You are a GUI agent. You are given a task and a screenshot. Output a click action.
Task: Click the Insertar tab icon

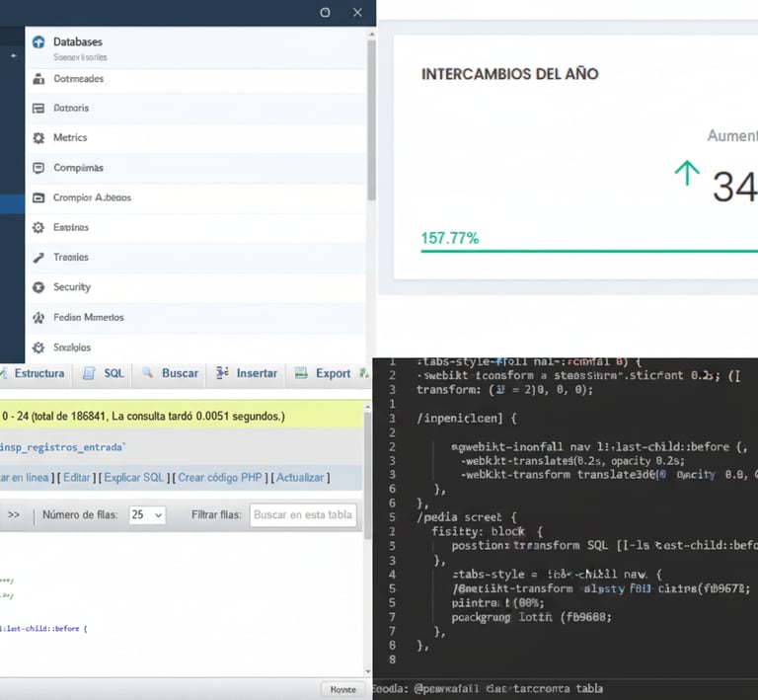pos(222,373)
